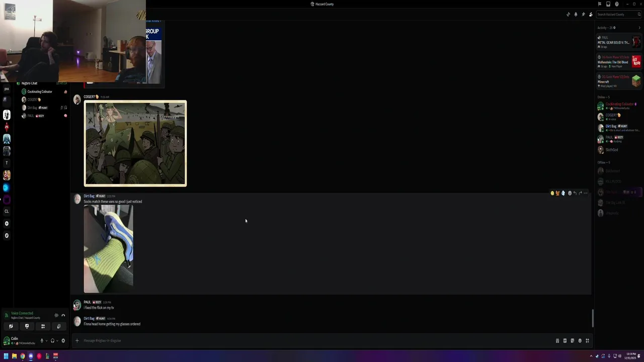Image resolution: width=644 pixels, height=362 pixels.
Task: Select the 'pss' server in server list
Action: point(7,89)
